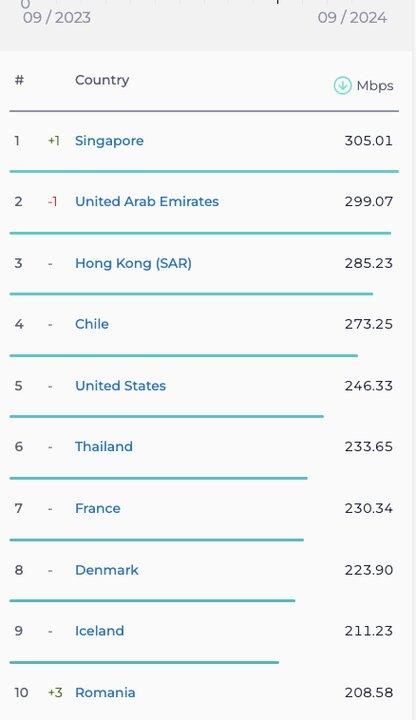Select the Denmark country link
Screen dimensions: 416x720
107,570
